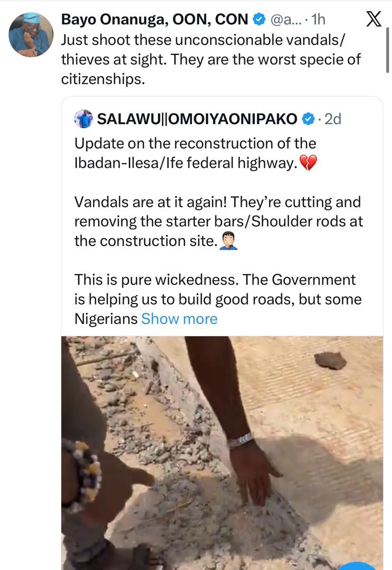The height and width of the screenshot is (570, 392).
Task: Open Bayo Onanuga's profile picture
Action: (31, 34)
